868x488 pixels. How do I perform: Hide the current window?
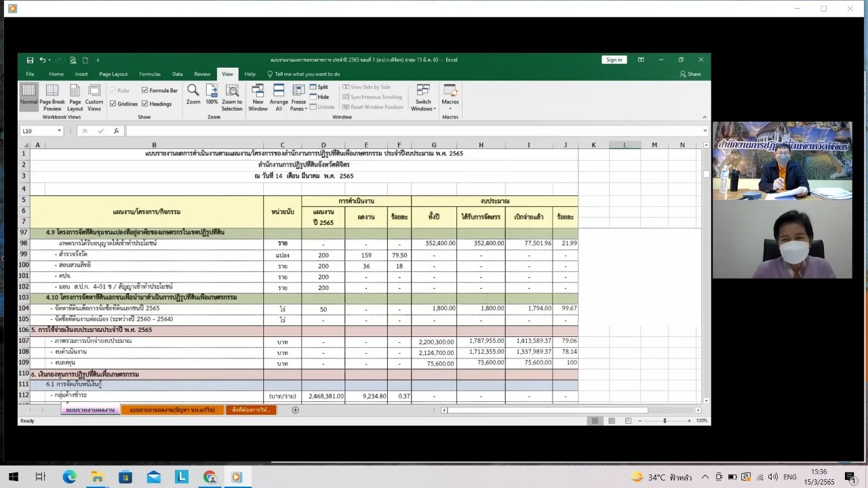319,97
